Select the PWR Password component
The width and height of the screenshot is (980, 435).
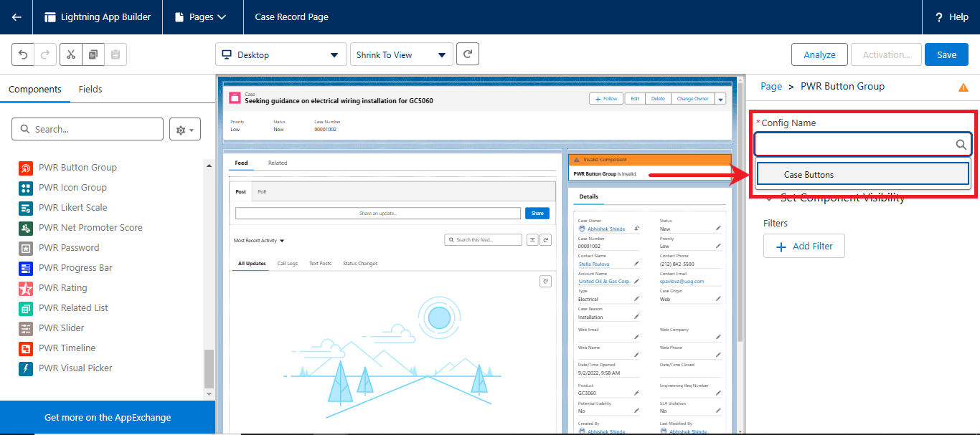[x=69, y=248]
